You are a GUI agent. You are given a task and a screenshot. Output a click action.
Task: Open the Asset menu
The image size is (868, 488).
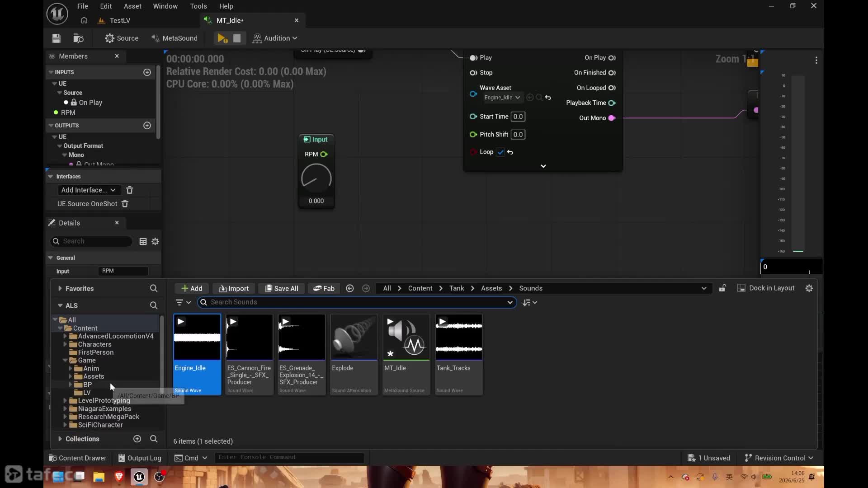tap(132, 6)
